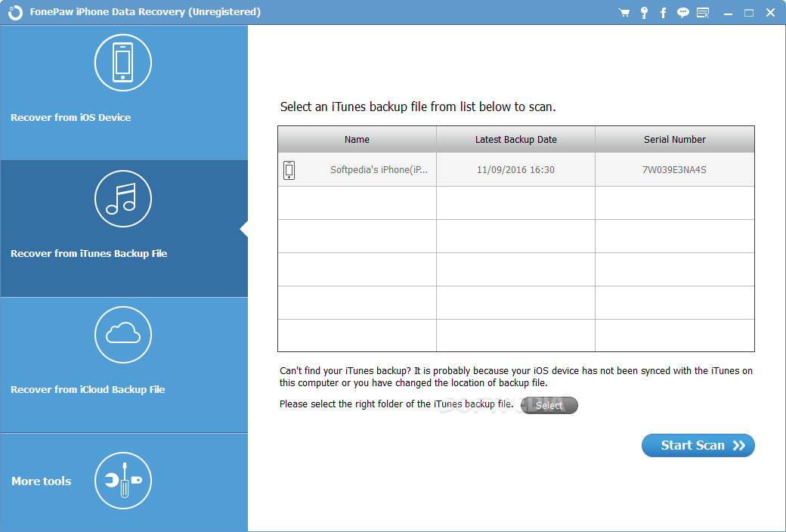Image resolution: width=786 pixels, height=532 pixels.
Task: Switch to Recover from iOS Device
Action: [x=124, y=92]
